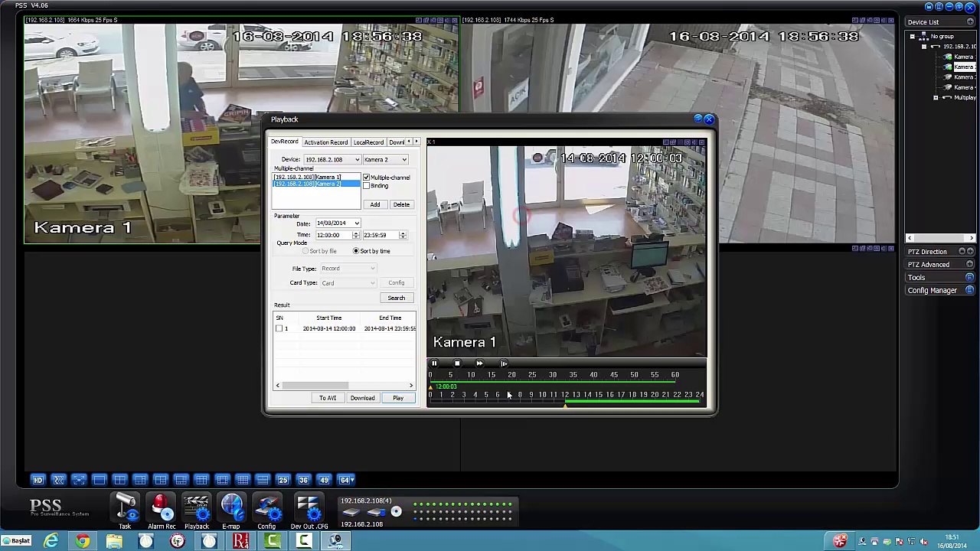This screenshot has width=980, height=551.
Task: Open 64-window layout dropdown
Action: [x=346, y=480]
